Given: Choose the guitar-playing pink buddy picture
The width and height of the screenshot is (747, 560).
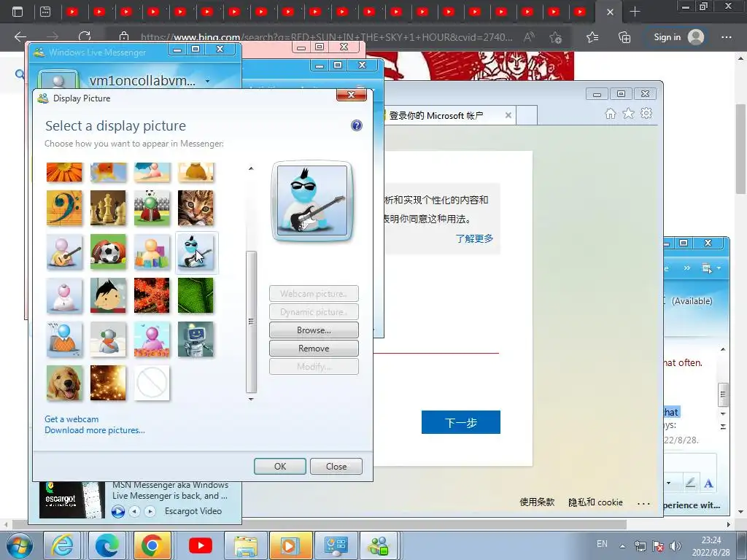Looking at the screenshot, I should 64,252.
